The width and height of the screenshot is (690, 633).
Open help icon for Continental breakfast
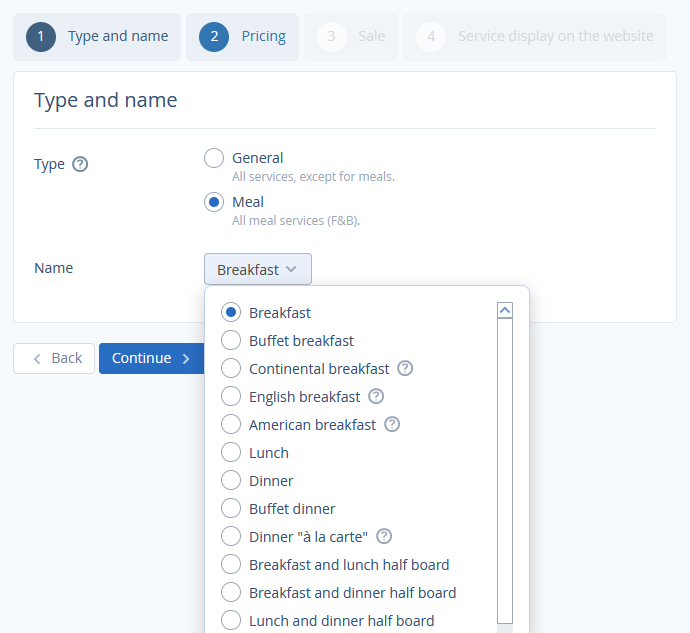(405, 368)
